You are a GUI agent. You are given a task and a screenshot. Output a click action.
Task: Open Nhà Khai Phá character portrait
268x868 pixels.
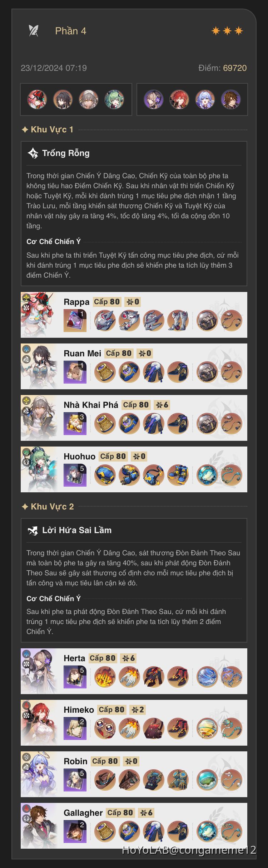coord(39,418)
